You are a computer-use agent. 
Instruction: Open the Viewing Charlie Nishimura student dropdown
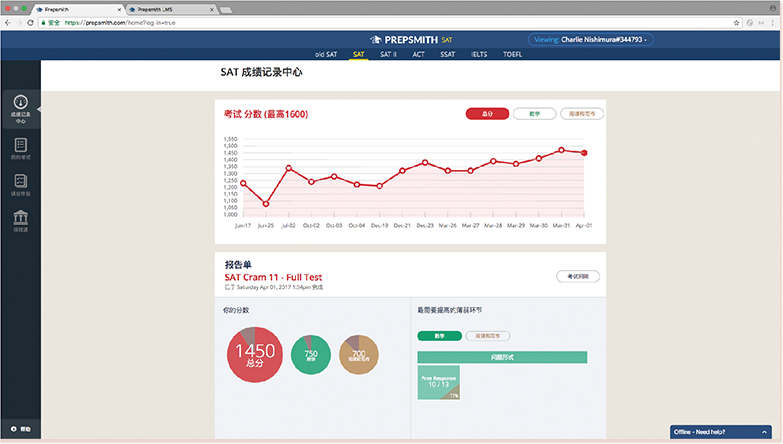point(590,39)
